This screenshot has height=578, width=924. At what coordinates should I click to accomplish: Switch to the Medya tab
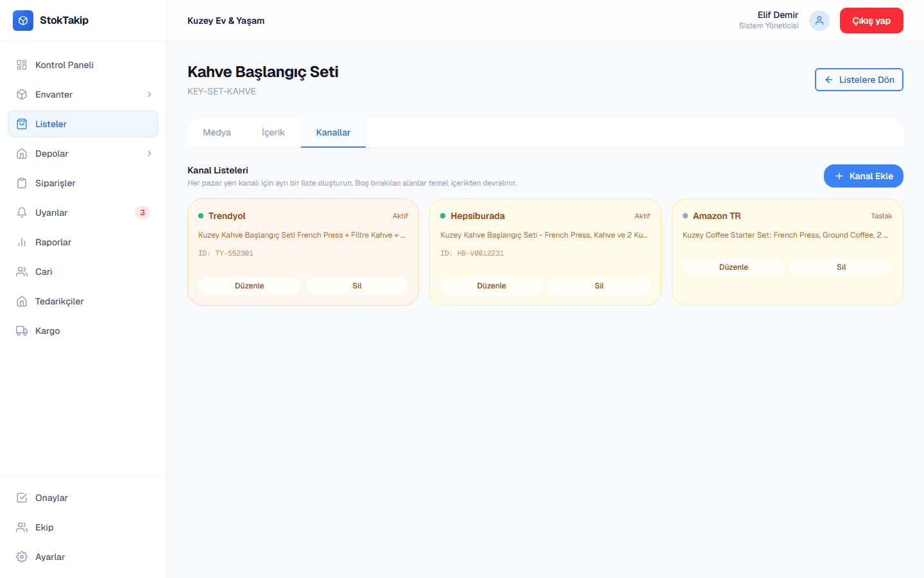point(217,132)
